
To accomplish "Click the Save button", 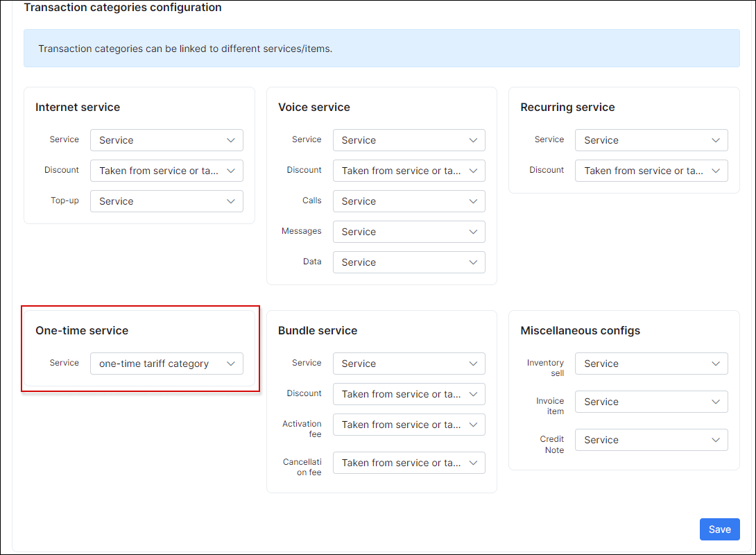I will [719, 529].
